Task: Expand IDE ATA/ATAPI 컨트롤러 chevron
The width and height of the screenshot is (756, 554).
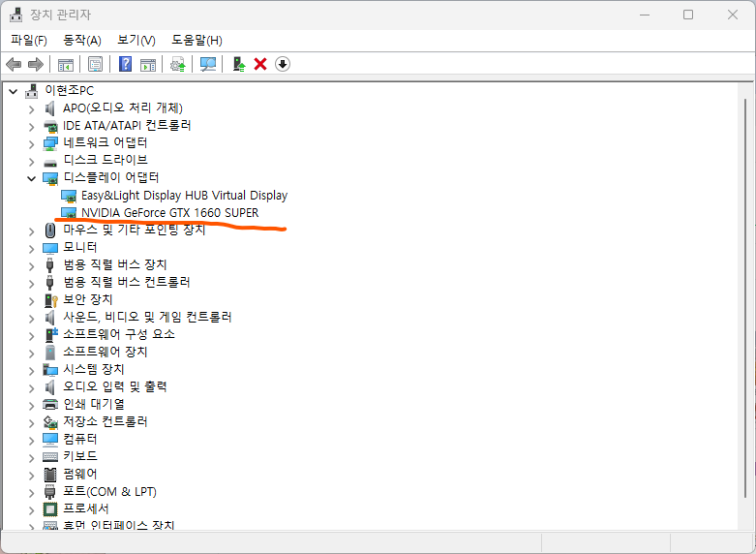Action: pyautogui.click(x=31, y=127)
